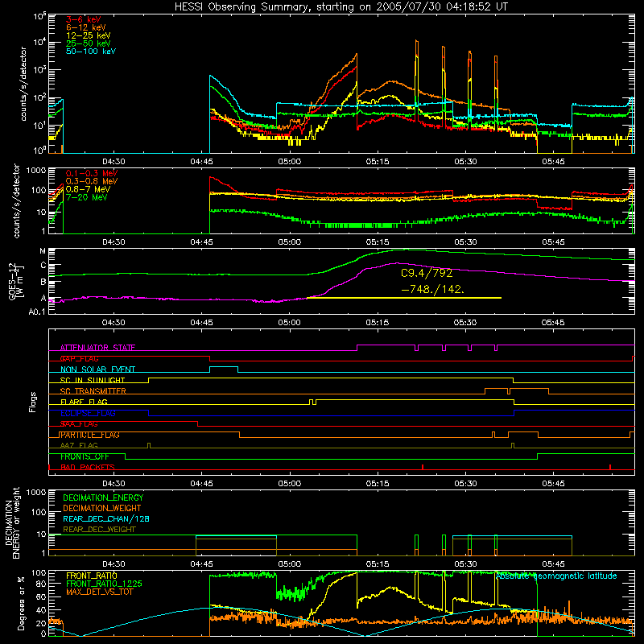
Task: Click the REAR_DEC_WEIGHT legend label
Action: 99,530
